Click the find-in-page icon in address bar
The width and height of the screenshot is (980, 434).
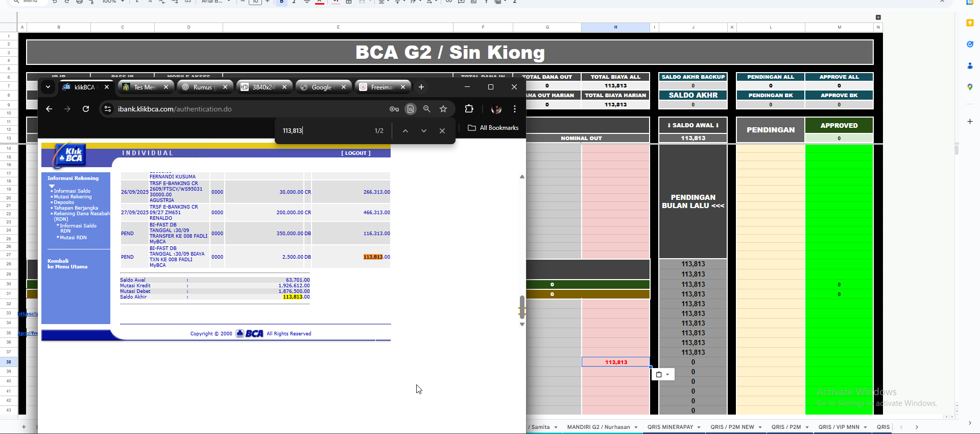[411, 109]
